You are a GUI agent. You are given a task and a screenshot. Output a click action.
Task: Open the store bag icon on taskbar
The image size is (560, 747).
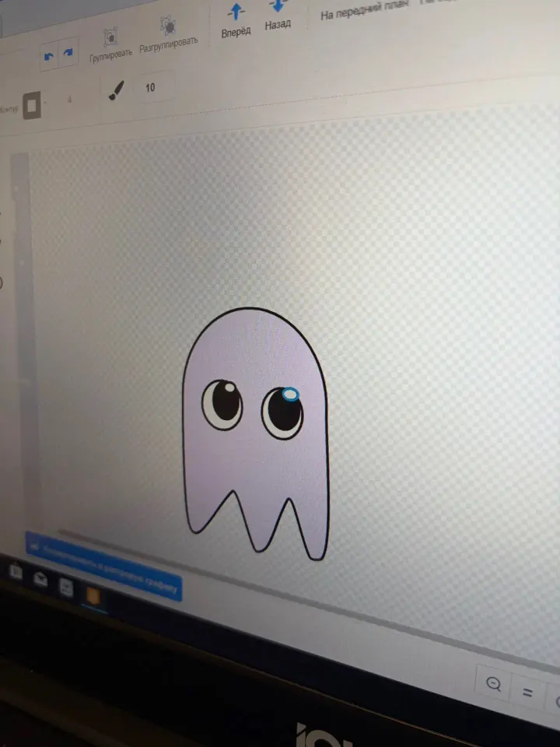click(16, 570)
